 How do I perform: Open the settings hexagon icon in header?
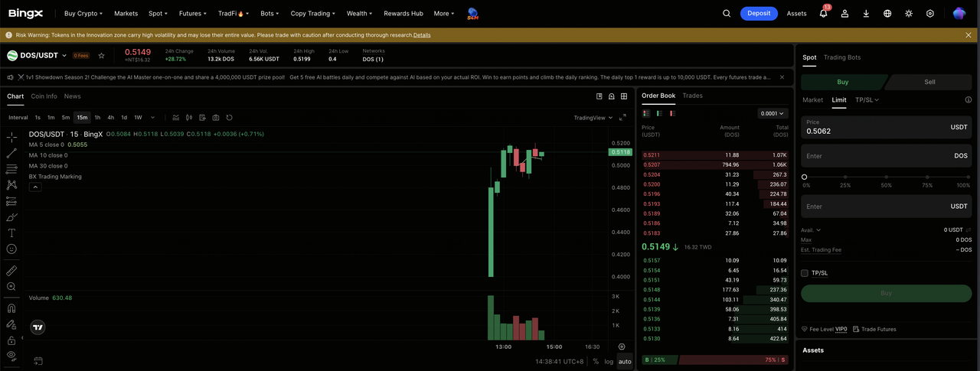(x=930, y=13)
